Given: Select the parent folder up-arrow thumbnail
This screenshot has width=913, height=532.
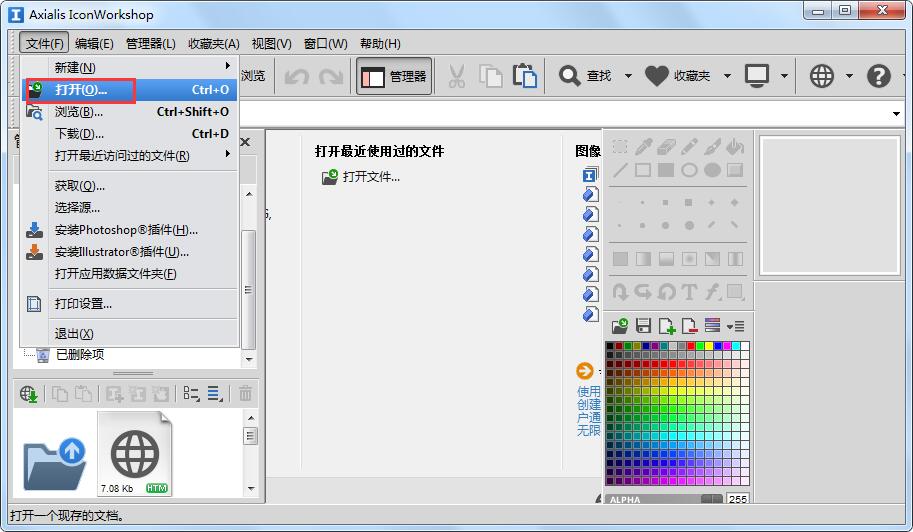Looking at the screenshot, I should 54,463.
